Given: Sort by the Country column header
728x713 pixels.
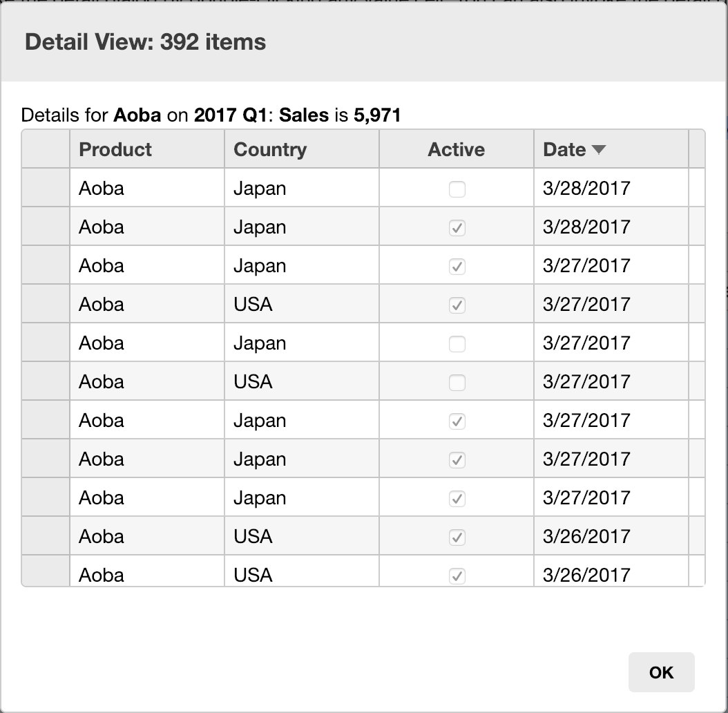Looking at the screenshot, I should click(302, 149).
